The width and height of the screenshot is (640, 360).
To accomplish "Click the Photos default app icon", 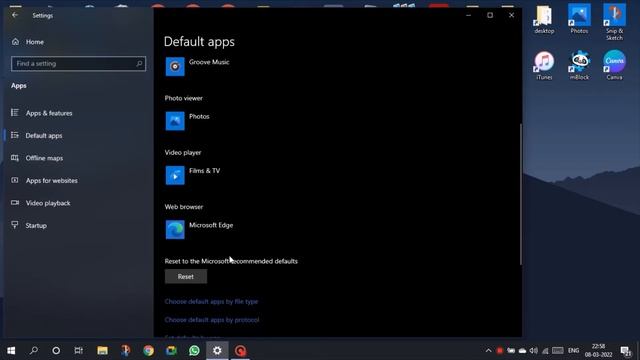I will pyautogui.click(x=175, y=121).
